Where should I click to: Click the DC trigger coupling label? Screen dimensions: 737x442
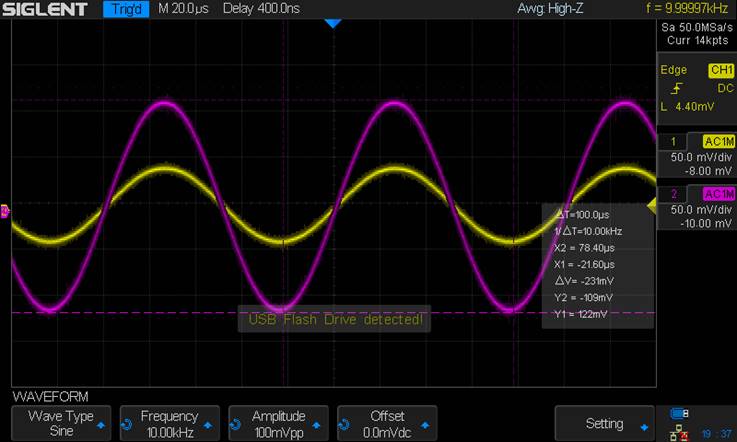(x=725, y=88)
